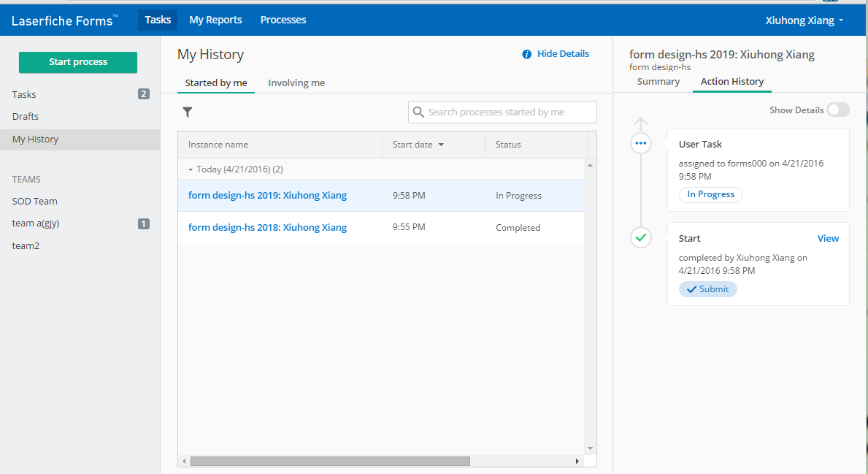Screen dimensions: 868x474
Task: Open form design-hs 2018: Xiuhong Xiang
Action: 267,228
